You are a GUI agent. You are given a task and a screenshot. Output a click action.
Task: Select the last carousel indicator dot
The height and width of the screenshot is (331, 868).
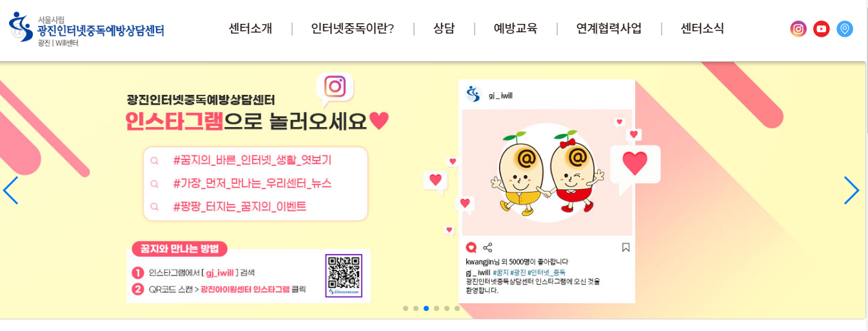point(457,308)
